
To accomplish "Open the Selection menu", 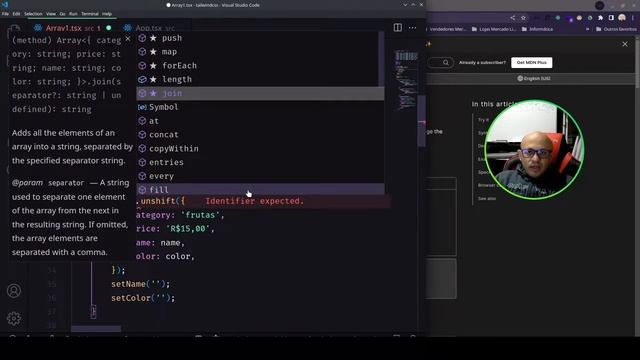I will [33, 13].
